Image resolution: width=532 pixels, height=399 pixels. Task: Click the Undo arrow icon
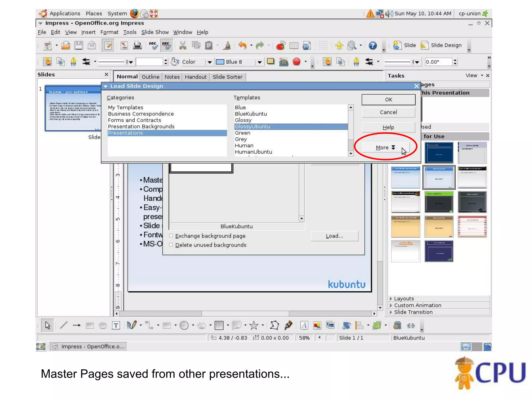pos(242,45)
